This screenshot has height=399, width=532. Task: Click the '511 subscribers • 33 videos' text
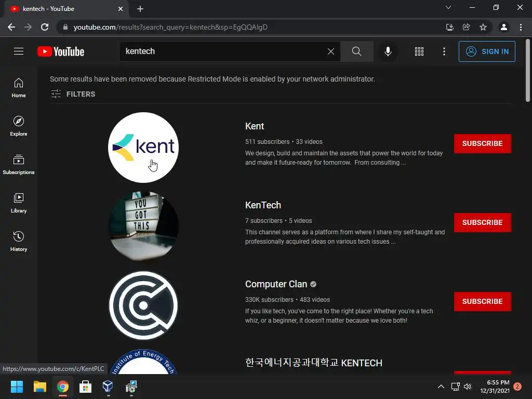(x=284, y=141)
